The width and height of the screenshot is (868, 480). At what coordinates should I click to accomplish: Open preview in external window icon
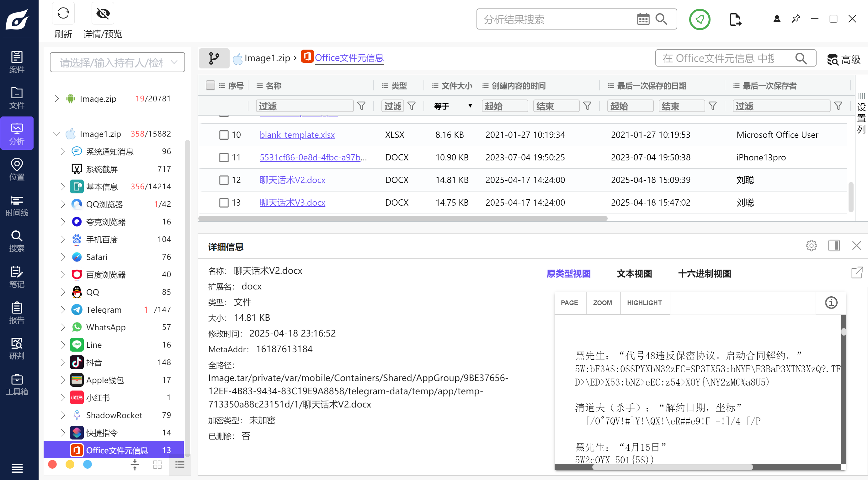pos(857,272)
